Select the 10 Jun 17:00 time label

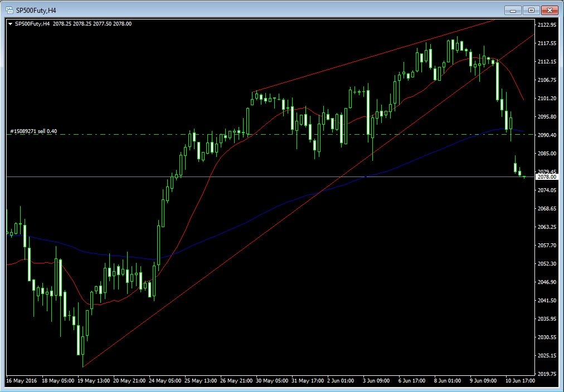(520, 381)
